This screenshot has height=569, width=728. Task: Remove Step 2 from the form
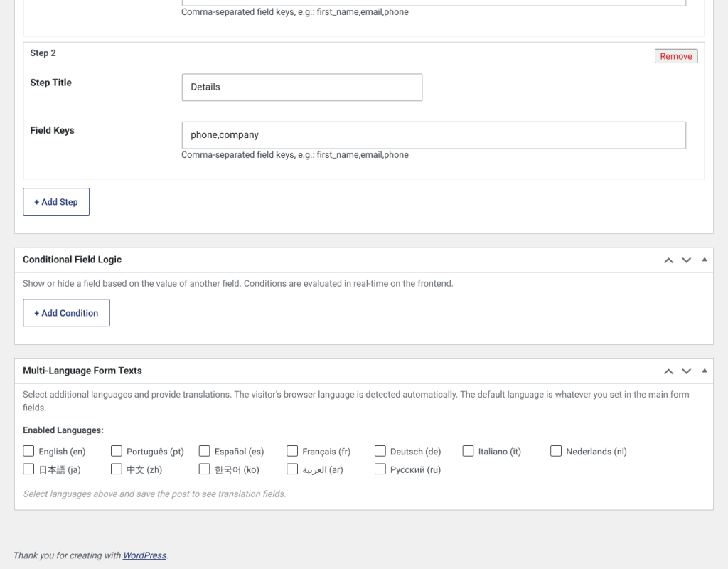coord(676,56)
